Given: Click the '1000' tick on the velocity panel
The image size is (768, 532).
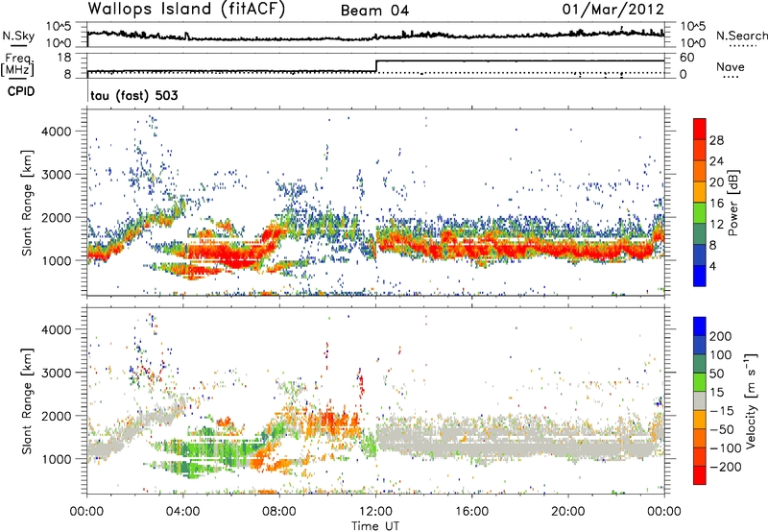Looking at the screenshot, I should (57, 459).
